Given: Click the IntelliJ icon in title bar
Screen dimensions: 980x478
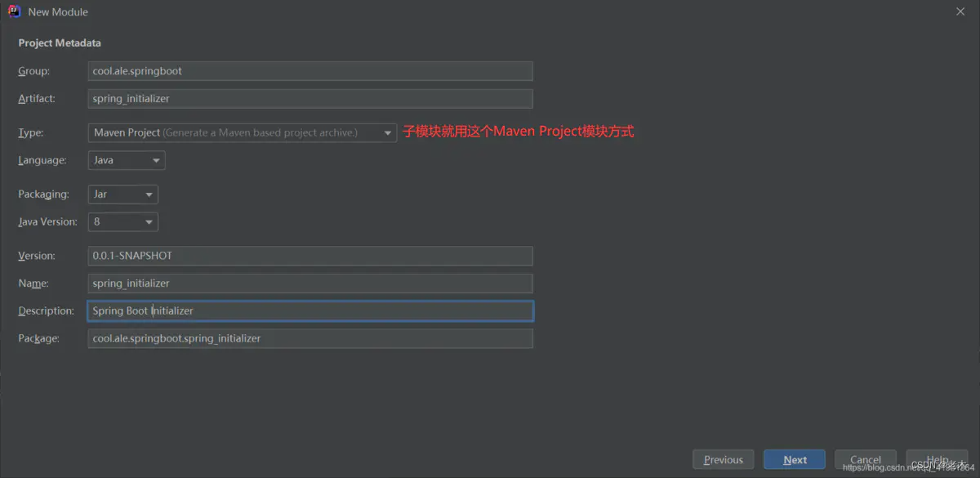Looking at the screenshot, I should [14, 11].
